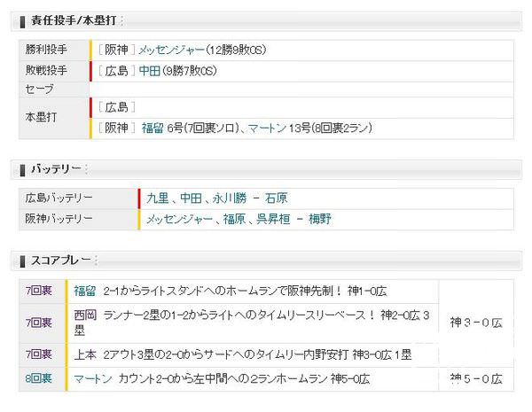Open マートン link in 8回裏 score play
532x412 pixels.
[93, 378]
